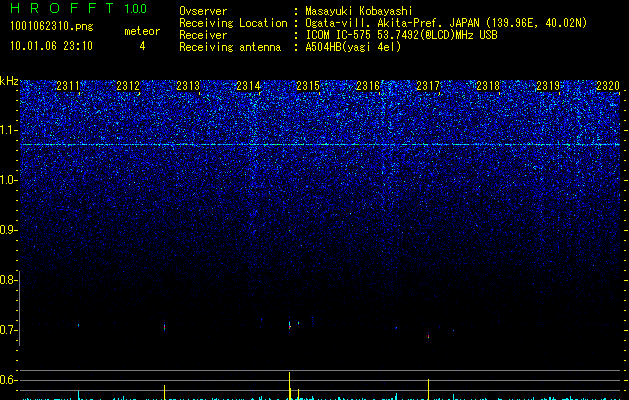Click the Receiving Location label

tap(233, 23)
